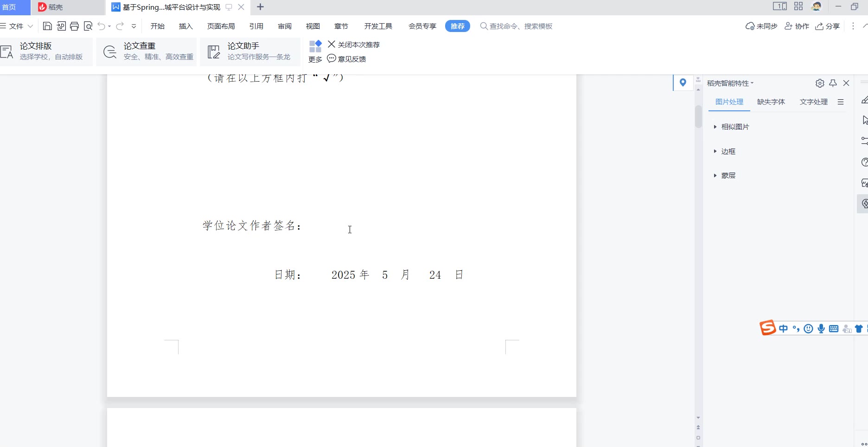Screen dimensions: 868x447
Task: Click the Save icon in quick access toolbar
Action: click(47, 26)
